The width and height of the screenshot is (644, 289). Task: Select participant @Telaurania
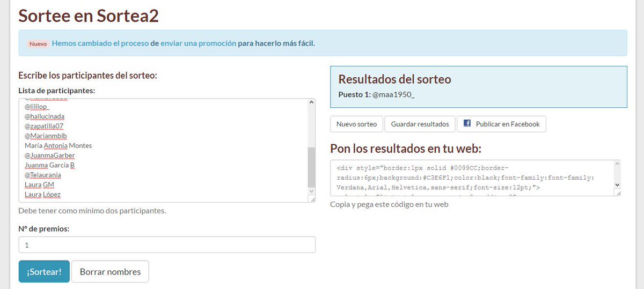(43, 175)
